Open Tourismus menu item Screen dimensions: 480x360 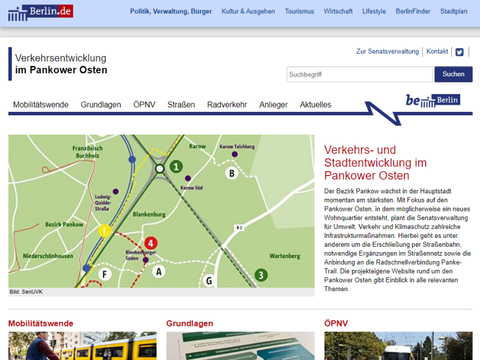[299, 11]
